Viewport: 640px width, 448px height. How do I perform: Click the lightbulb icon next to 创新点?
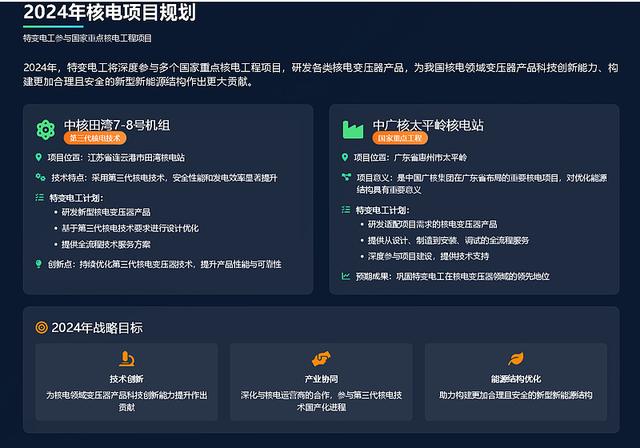pyautogui.click(x=39, y=264)
